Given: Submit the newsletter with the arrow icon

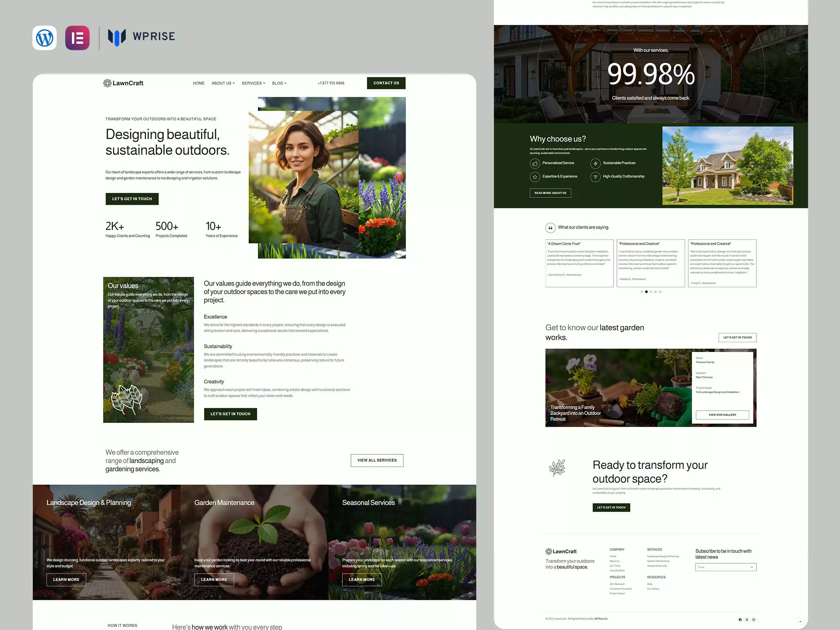Looking at the screenshot, I should 751,567.
